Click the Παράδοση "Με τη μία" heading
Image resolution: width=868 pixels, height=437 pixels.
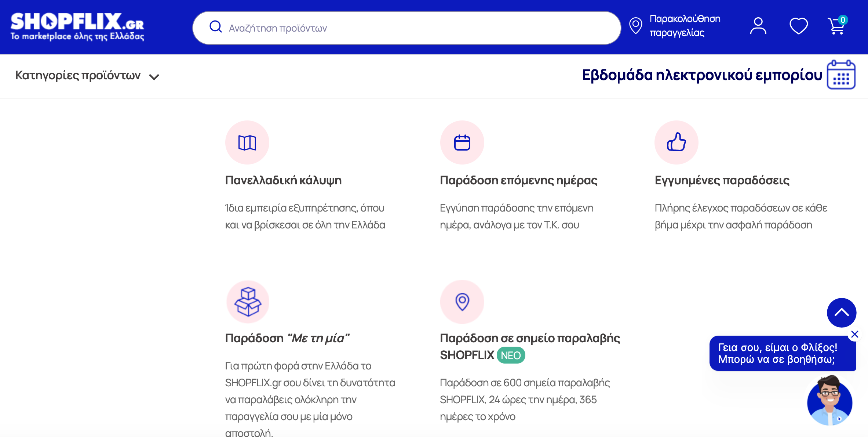pyautogui.click(x=287, y=338)
